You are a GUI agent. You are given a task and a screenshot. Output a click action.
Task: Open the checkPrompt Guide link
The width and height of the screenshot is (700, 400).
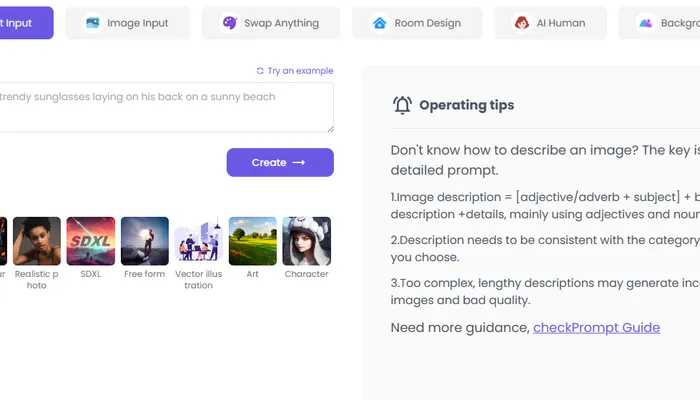click(x=596, y=327)
